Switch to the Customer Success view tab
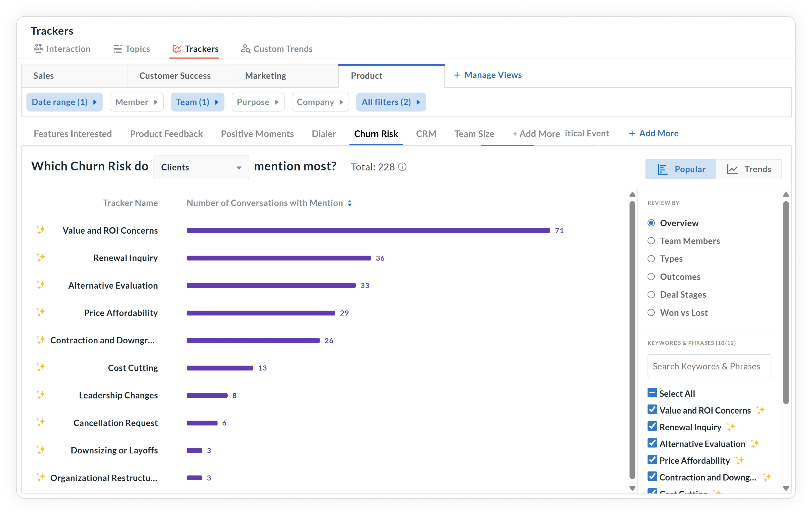Image resolution: width=812 pixels, height=515 pixels. 175,76
